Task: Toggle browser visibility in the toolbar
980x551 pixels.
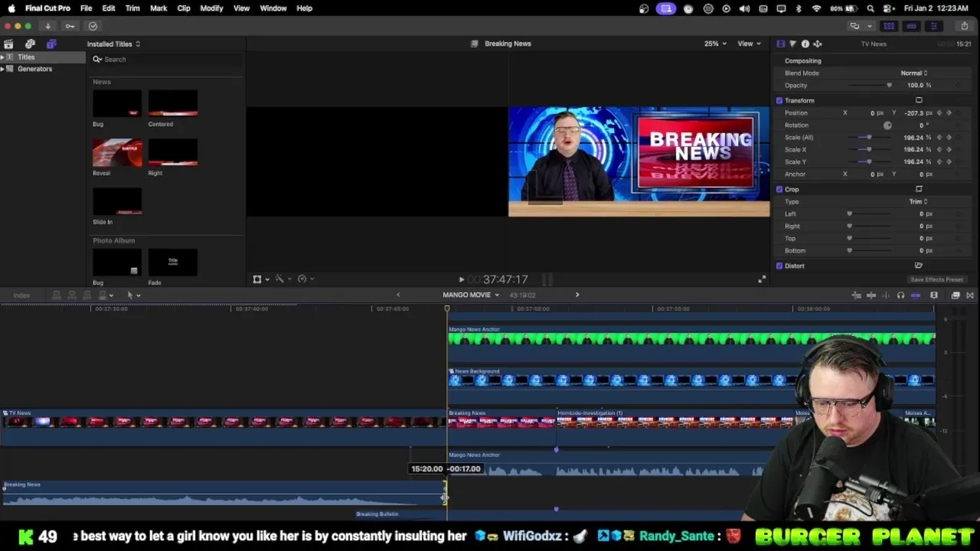Action: [x=889, y=26]
